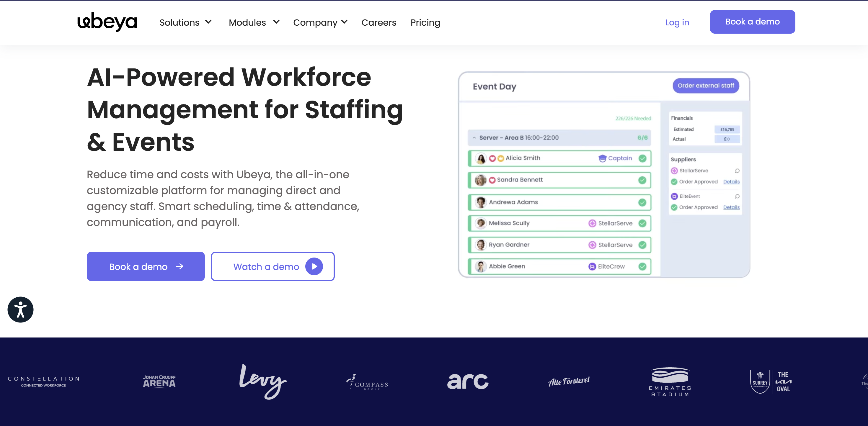Open the accessibility widget icon

click(x=20, y=309)
